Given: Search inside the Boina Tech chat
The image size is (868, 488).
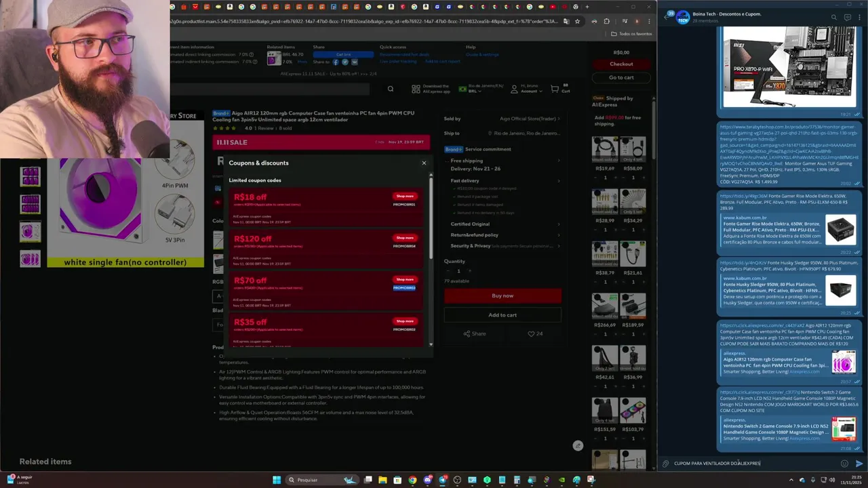Looking at the screenshot, I should pos(834,17).
